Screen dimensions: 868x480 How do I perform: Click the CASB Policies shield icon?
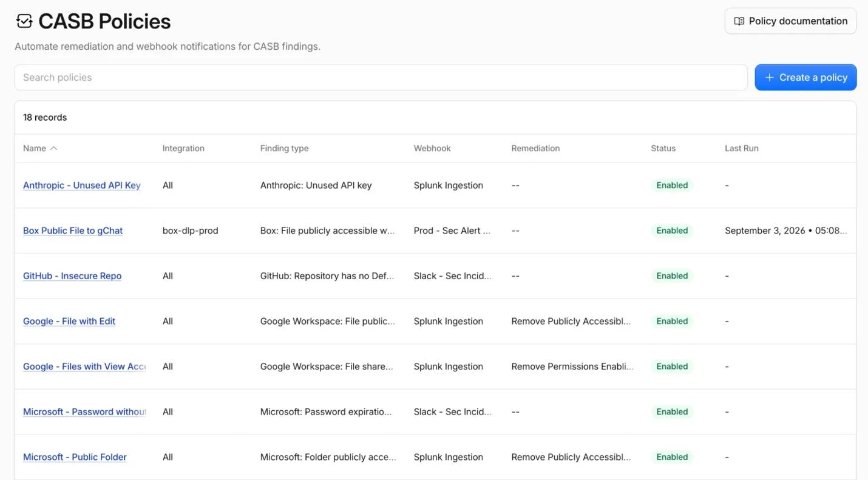point(24,21)
